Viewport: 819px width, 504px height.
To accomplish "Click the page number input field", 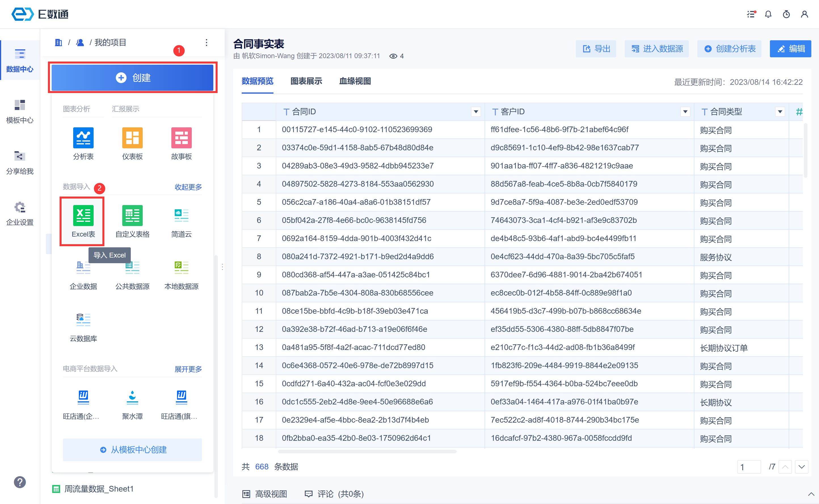I will tap(749, 467).
